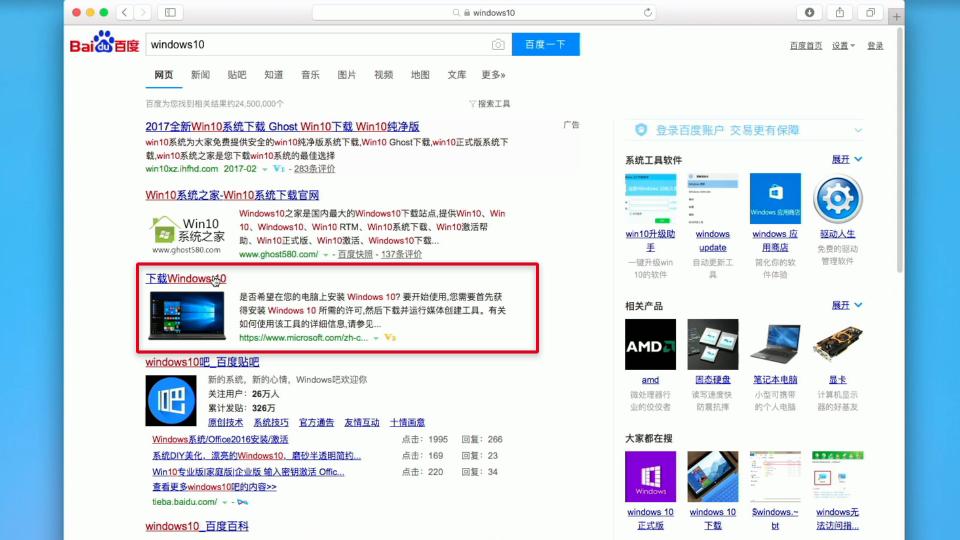Select the 网页 tab
The height and width of the screenshot is (540, 960).
(163, 75)
